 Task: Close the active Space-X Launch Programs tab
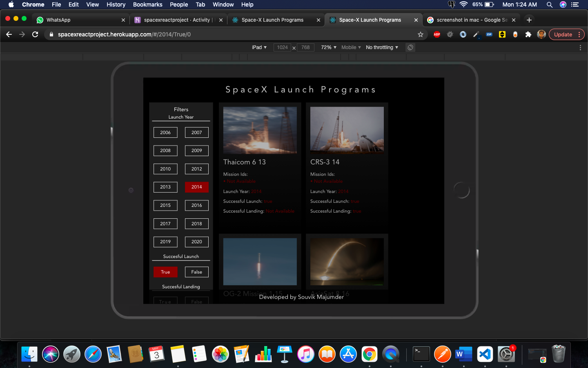(416, 20)
